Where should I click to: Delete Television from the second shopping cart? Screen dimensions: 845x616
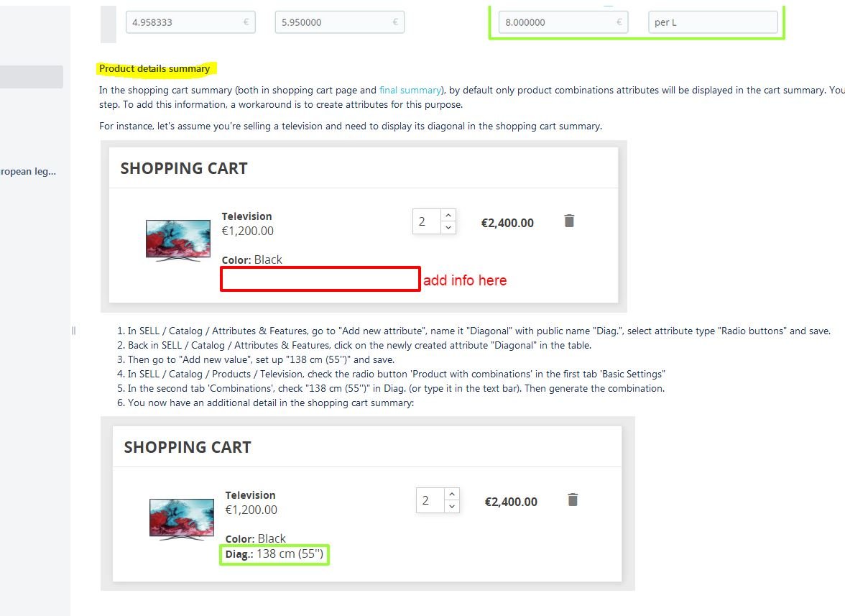pyautogui.click(x=573, y=500)
